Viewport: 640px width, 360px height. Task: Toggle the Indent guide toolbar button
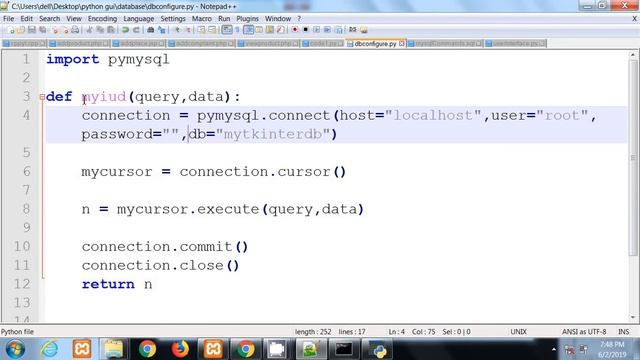click(248, 30)
